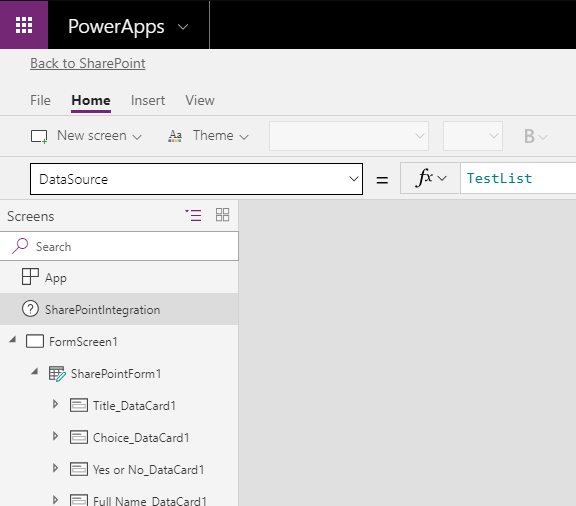Click the Title_DataCard1 card icon
576x506 pixels.
pos(79,405)
